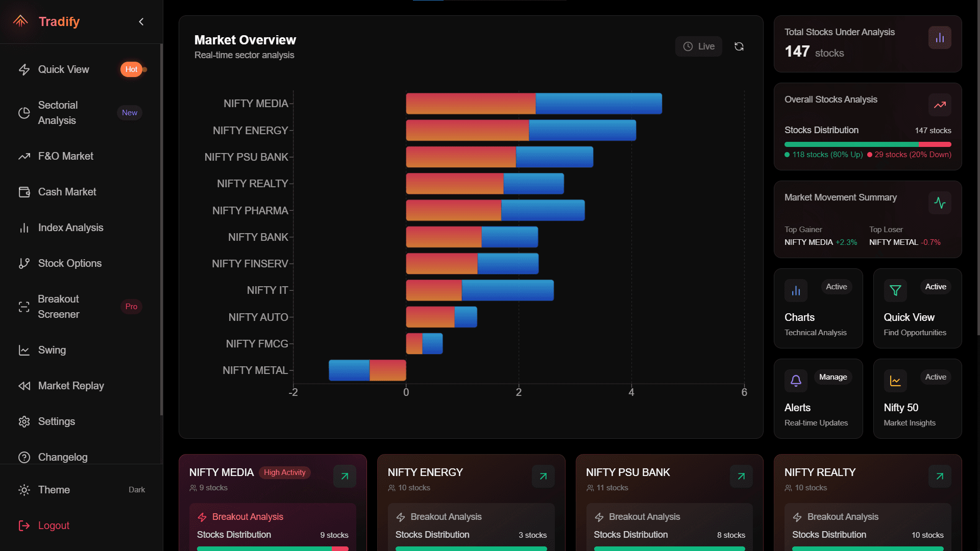Click the Logout link

[x=53, y=525]
